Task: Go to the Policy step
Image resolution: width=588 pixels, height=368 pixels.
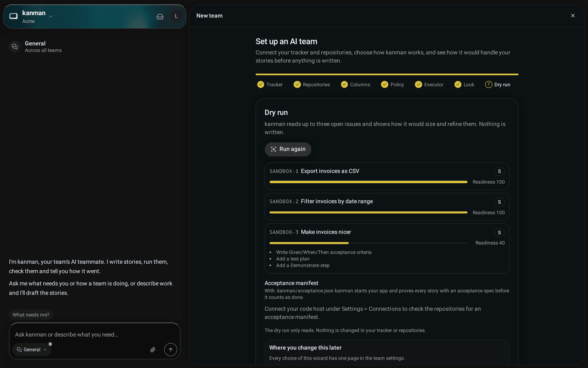Action: click(392, 85)
